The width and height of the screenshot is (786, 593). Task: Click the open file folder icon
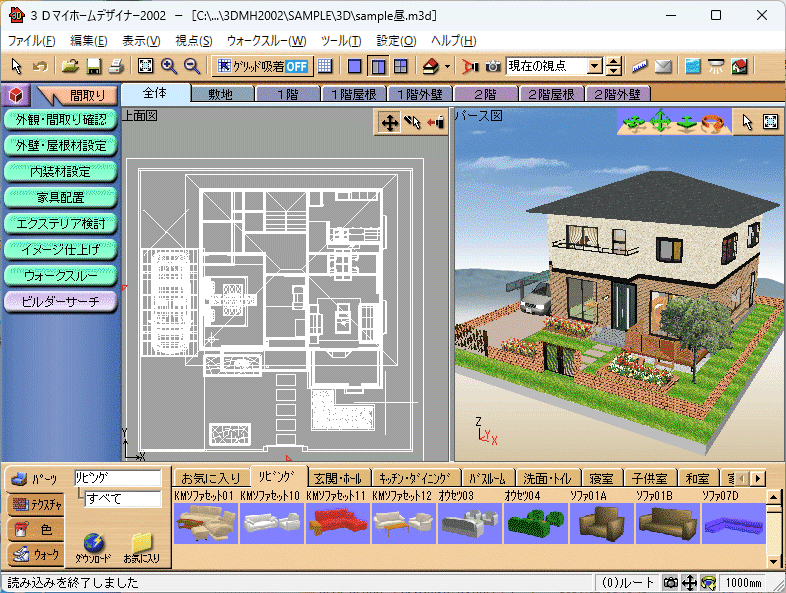tap(69, 66)
